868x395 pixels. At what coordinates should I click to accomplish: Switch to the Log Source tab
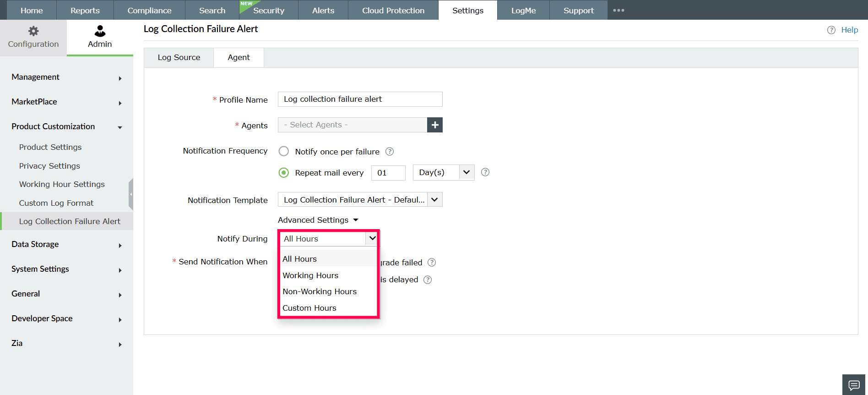click(179, 57)
